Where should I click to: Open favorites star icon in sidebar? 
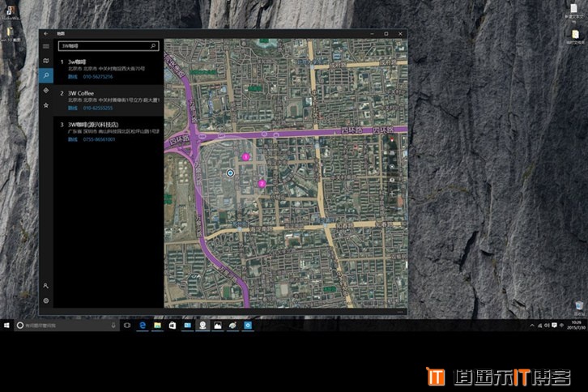tap(45, 105)
